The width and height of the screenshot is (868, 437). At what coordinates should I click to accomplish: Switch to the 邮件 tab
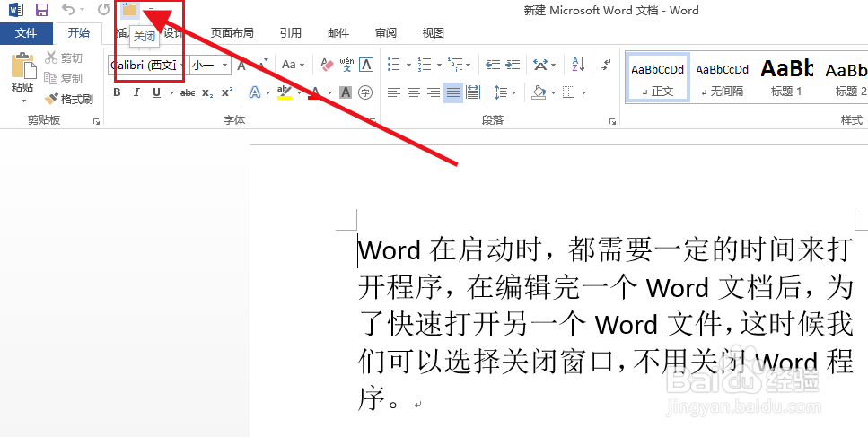(338, 33)
